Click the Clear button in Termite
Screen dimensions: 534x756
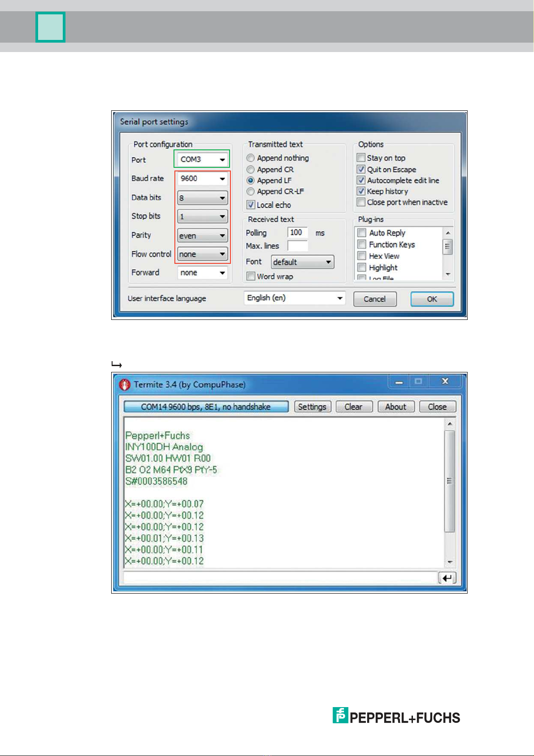[x=354, y=407]
